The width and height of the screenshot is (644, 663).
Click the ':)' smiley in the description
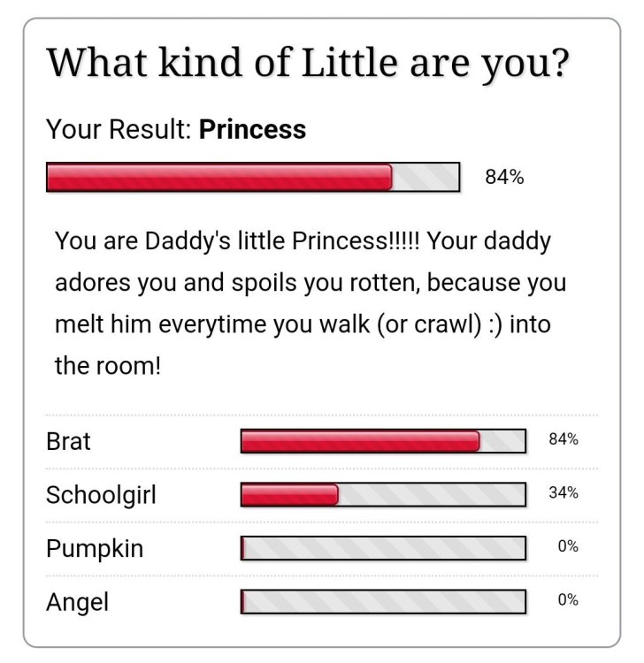(495, 324)
